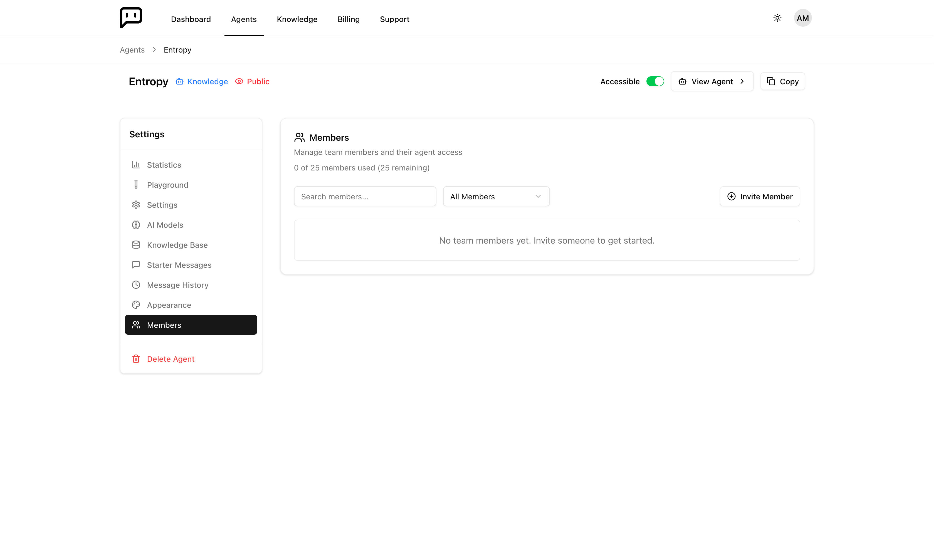Click '0 of 25 members used' text

pos(334,168)
